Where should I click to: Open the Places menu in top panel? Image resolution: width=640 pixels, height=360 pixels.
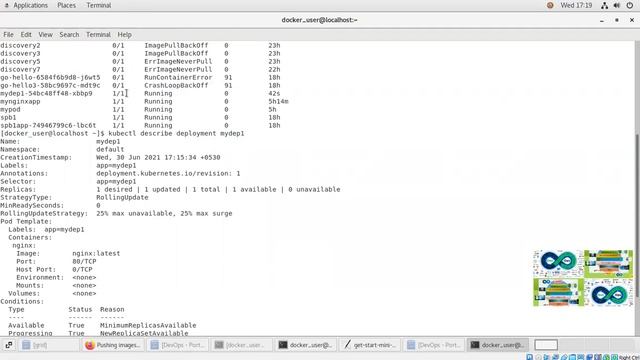coord(67,5)
